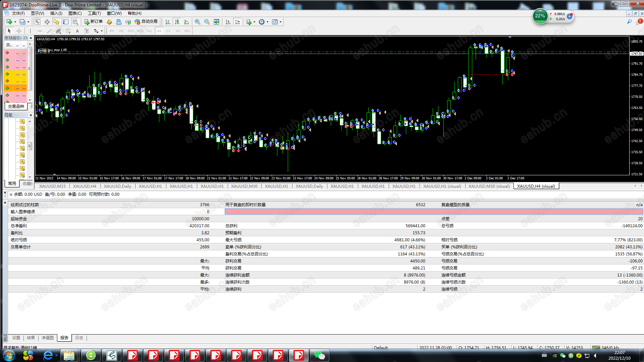The image size is (644, 362).
Task: Click the tile windows icon
Action: click(x=216, y=22)
